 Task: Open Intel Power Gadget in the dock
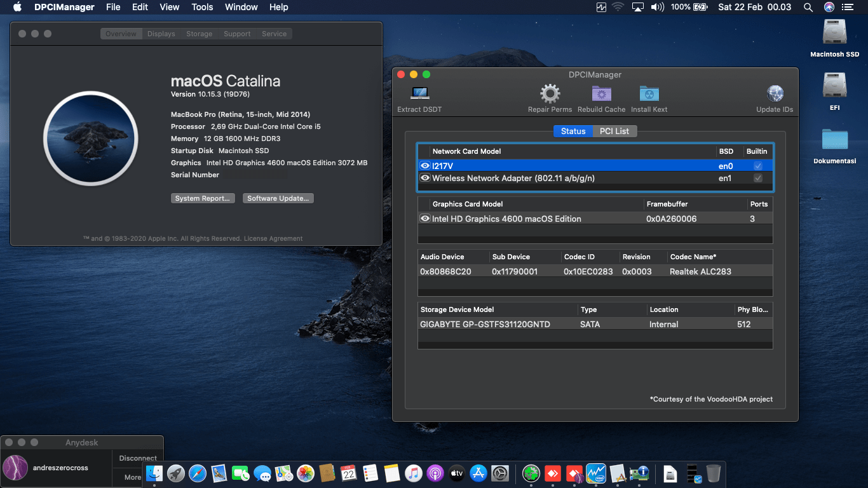coord(596,473)
